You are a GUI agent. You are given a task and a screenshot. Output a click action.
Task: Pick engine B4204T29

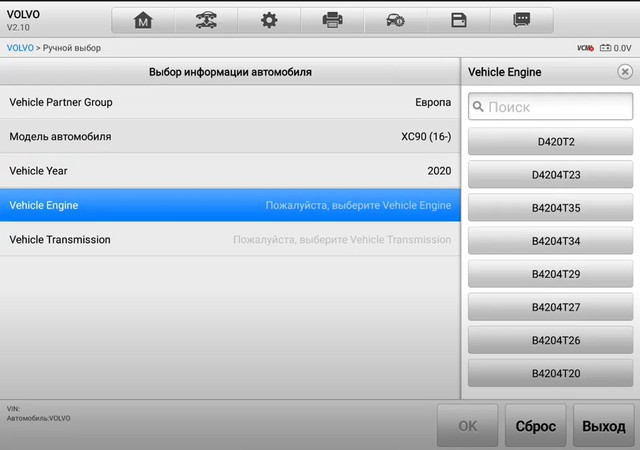[x=550, y=274]
